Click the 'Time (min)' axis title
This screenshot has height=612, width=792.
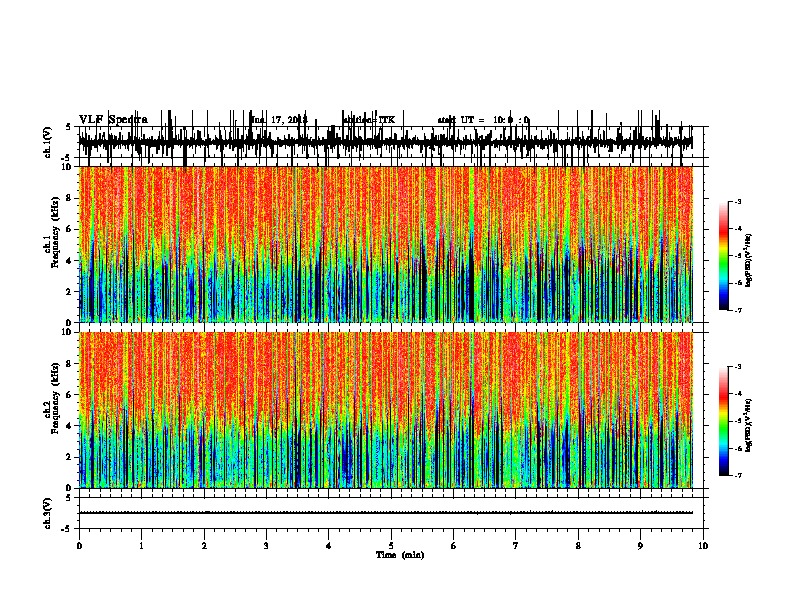tap(400, 555)
